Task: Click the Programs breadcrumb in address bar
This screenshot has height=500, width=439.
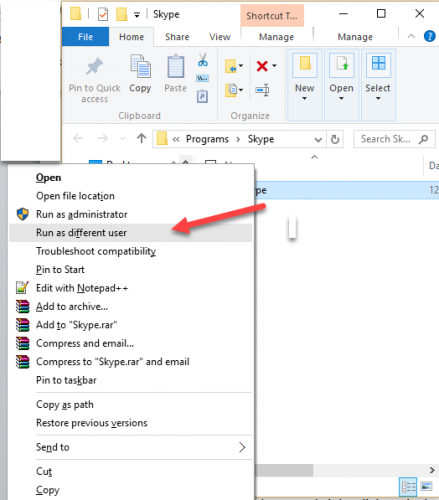Action: click(x=207, y=139)
